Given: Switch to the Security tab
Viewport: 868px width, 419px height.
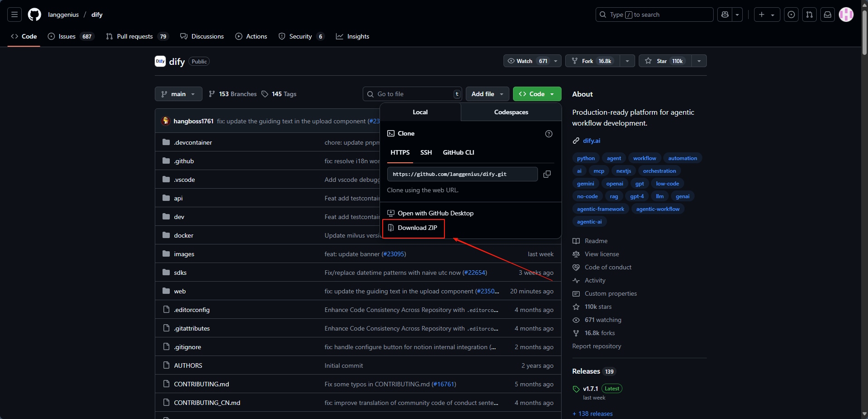Looking at the screenshot, I should pyautogui.click(x=301, y=36).
